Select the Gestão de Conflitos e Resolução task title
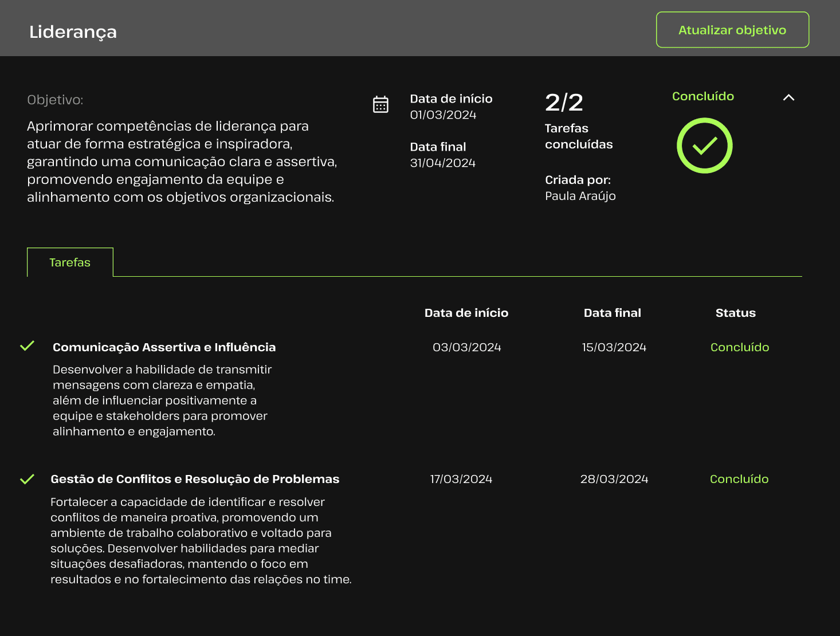840x636 pixels. 195,479
